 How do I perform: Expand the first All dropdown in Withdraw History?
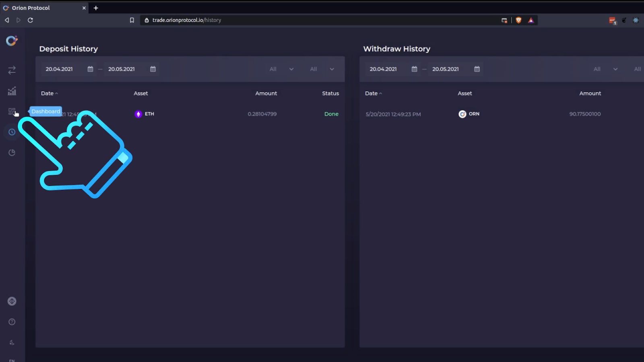[605, 69]
